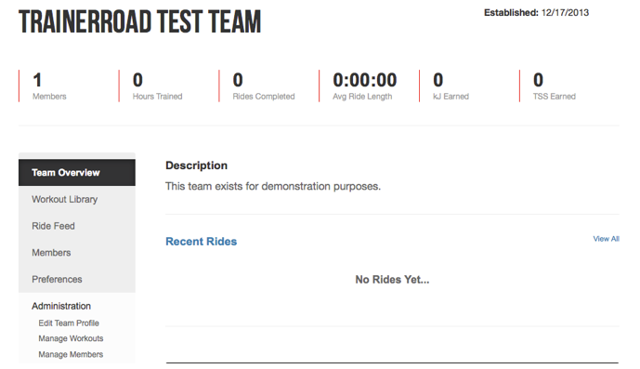Click the Rides Completed stat
The image size is (640, 369).
coord(264,86)
